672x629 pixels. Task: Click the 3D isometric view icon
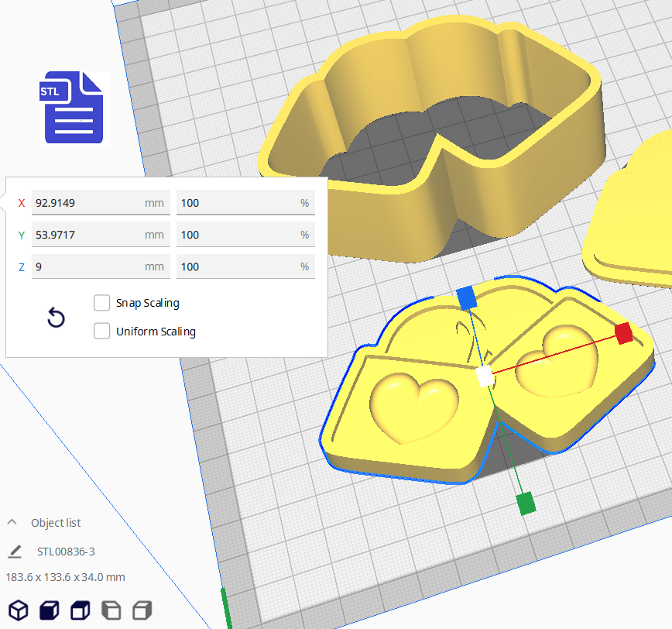click(x=19, y=610)
